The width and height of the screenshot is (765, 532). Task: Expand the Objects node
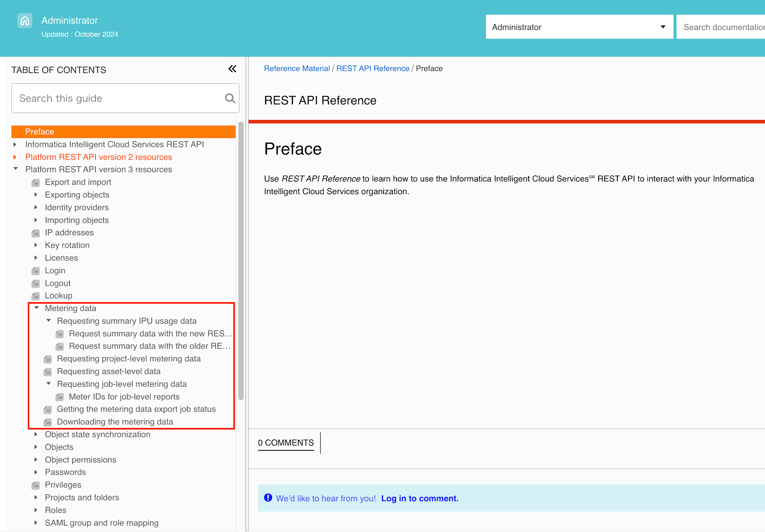pos(36,447)
